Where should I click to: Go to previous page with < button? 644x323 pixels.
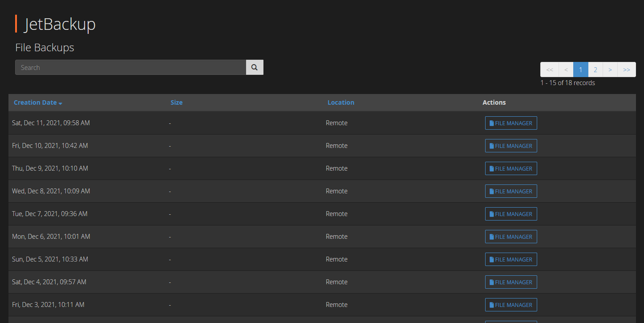(566, 70)
